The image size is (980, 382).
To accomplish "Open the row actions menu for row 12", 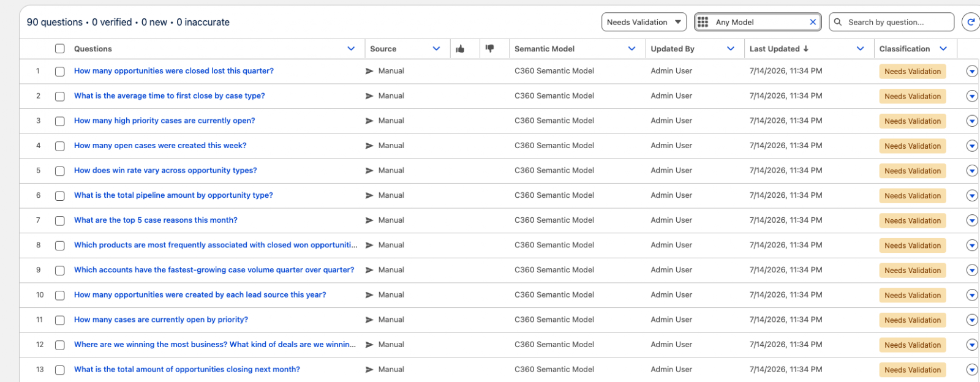I will [x=971, y=345].
